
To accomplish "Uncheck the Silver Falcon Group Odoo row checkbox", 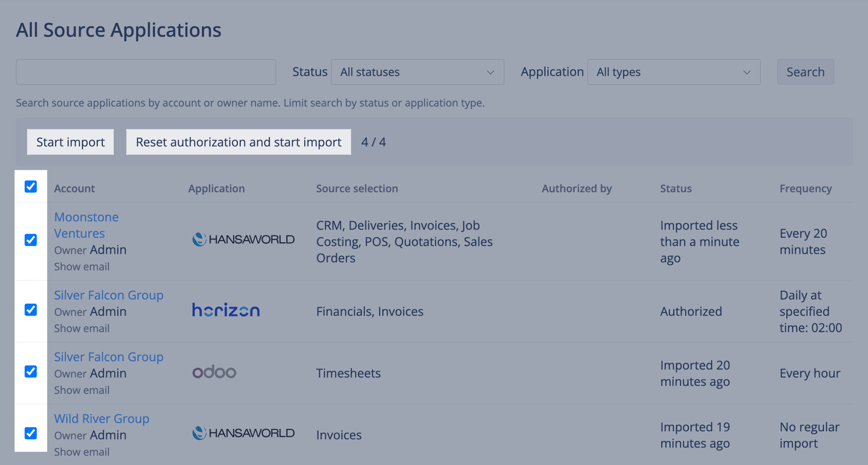I will coord(31,371).
